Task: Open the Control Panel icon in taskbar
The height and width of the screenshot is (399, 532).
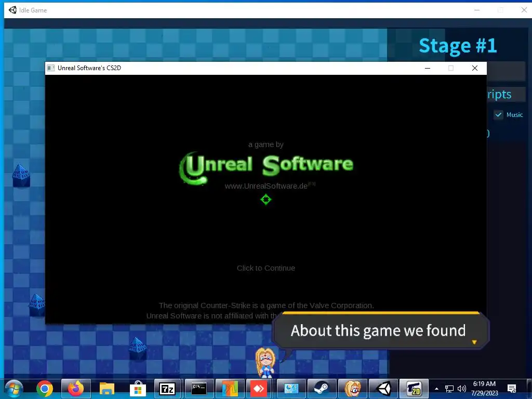Action: click(291, 389)
